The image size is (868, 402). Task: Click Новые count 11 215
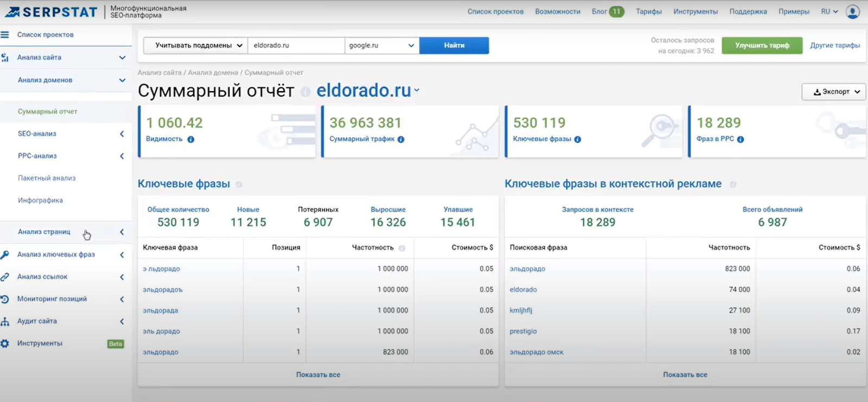pyautogui.click(x=248, y=222)
